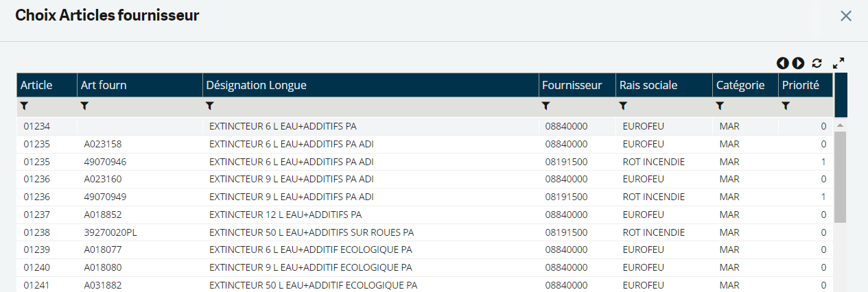Close the Choix Articles fournisseur dialog
The height and width of the screenshot is (292, 868).
[846, 16]
